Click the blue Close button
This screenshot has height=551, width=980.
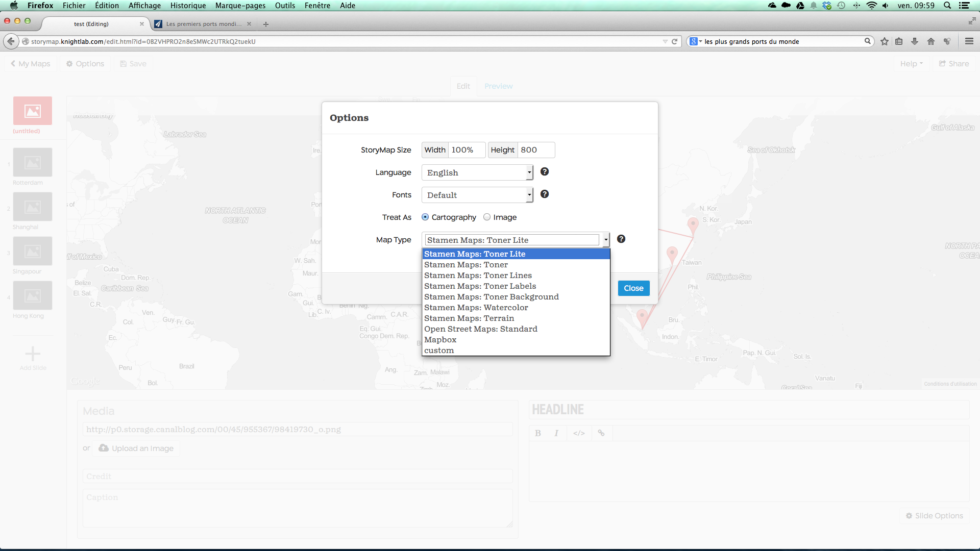(x=633, y=288)
